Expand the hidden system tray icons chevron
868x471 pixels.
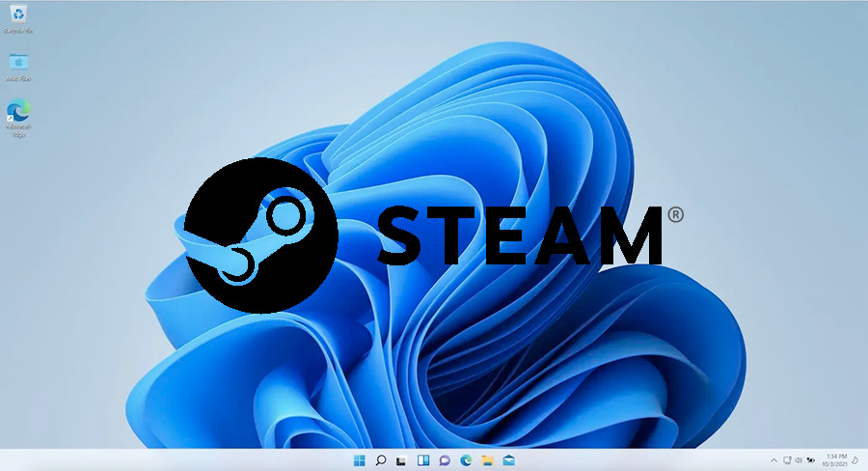773,460
